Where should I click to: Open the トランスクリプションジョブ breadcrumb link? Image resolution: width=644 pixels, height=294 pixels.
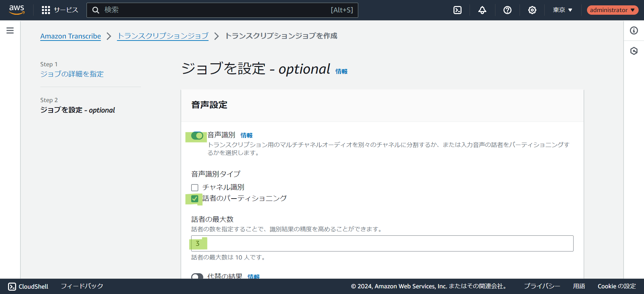[163, 36]
